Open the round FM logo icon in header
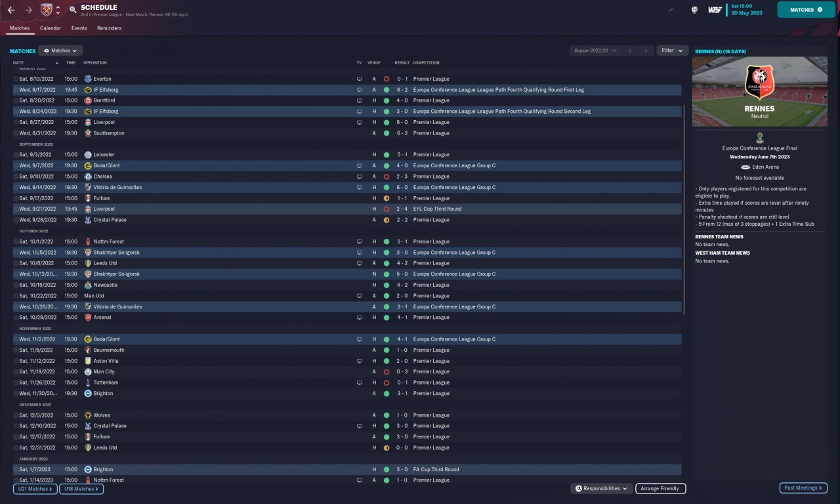The image size is (840, 504). click(694, 10)
